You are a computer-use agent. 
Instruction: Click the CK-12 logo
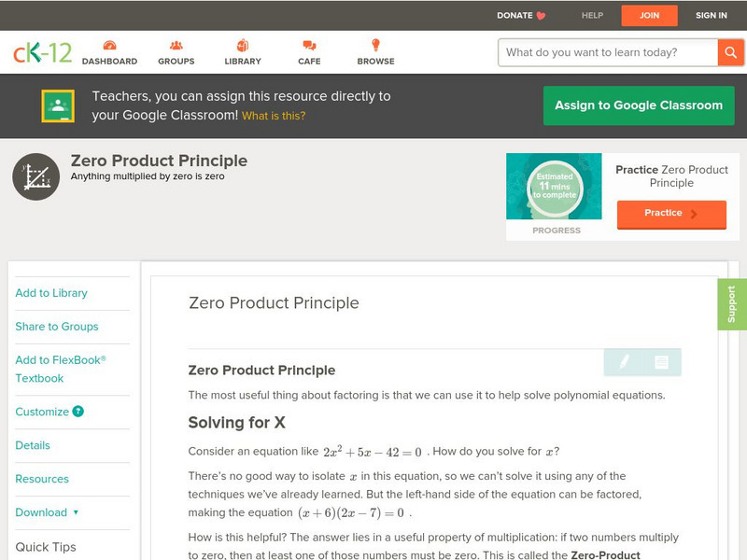pyautogui.click(x=42, y=52)
